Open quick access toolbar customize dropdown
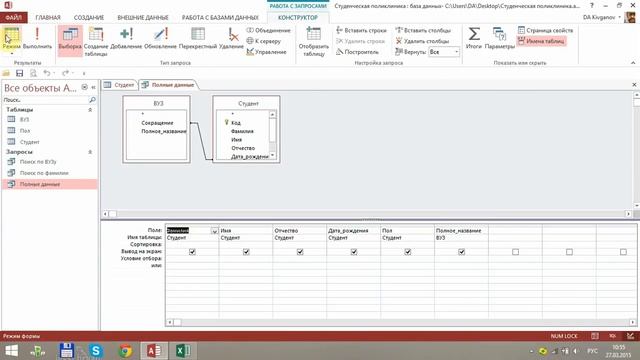The width and height of the screenshot is (640, 360). pyautogui.click(x=84, y=73)
